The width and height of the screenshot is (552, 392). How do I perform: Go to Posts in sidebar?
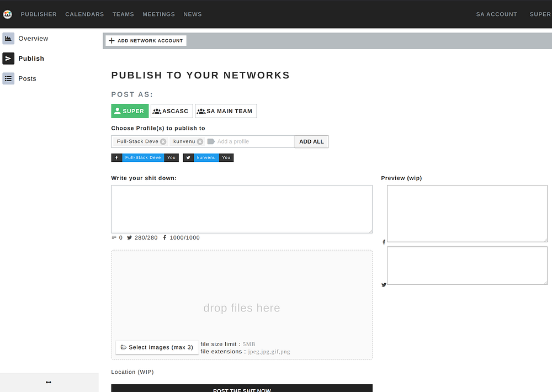tap(27, 78)
